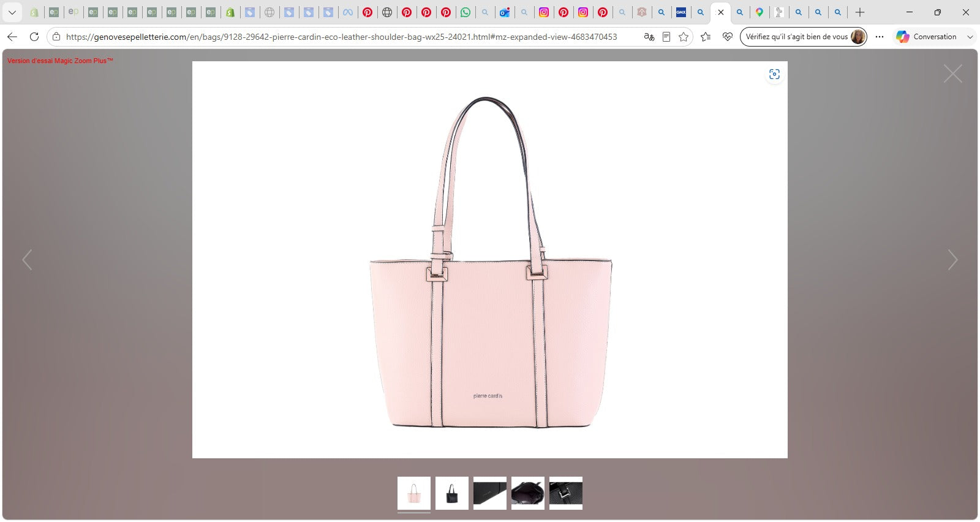Viewport: 980px width, 522px height.
Task: Close the expanded image view
Action: (x=953, y=74)
